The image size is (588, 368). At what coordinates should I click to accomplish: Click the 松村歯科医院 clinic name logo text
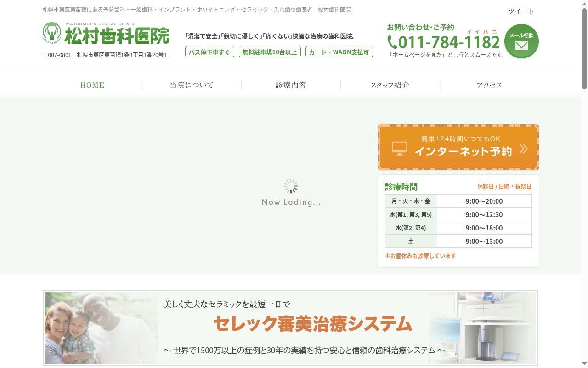pyautogui.click(x=117, y=35)
